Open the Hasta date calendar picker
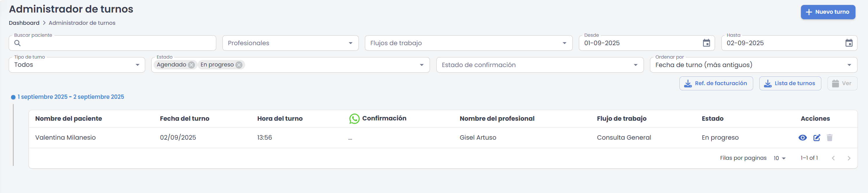 point(849,43)
